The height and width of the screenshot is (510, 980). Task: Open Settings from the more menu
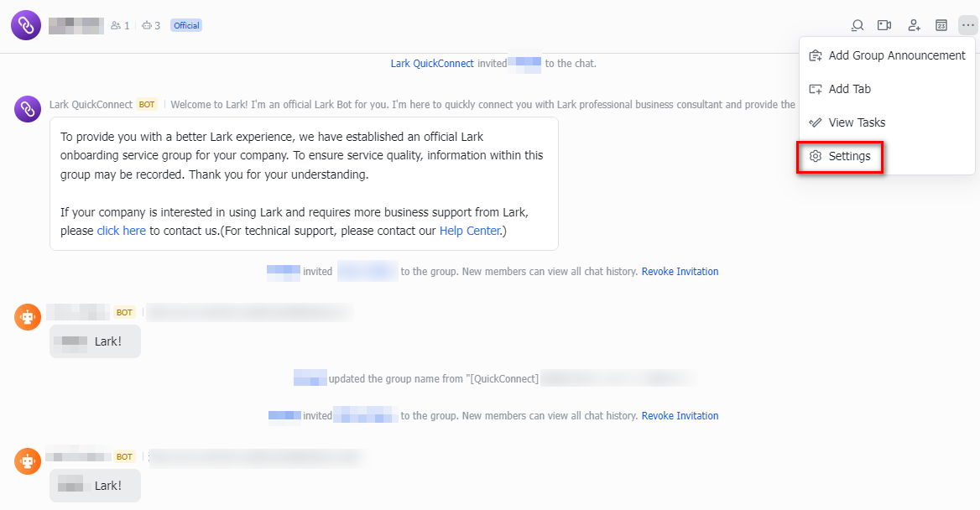click(849, 156)
